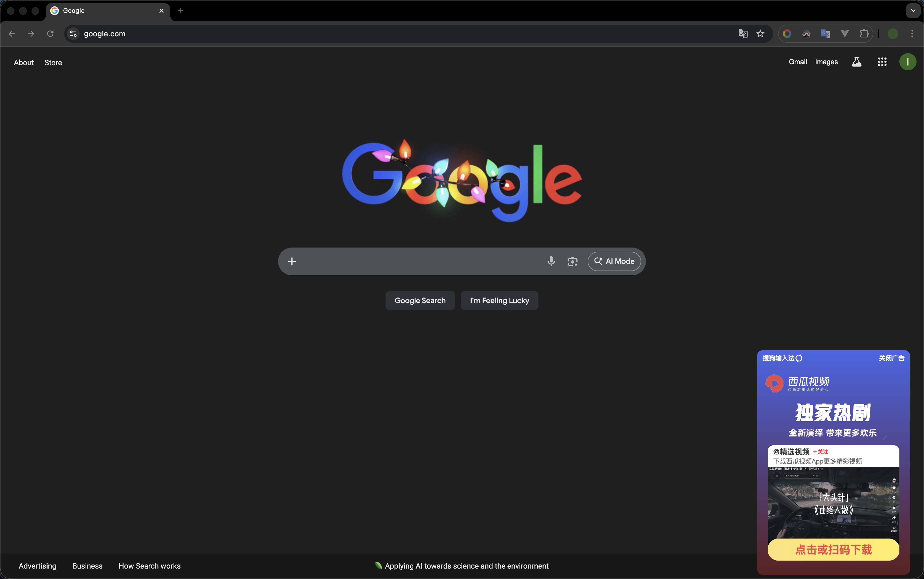This screenshot has width=924, height=579.
Task: Open Search by image camera icon
Action: [x=572, y=261]
